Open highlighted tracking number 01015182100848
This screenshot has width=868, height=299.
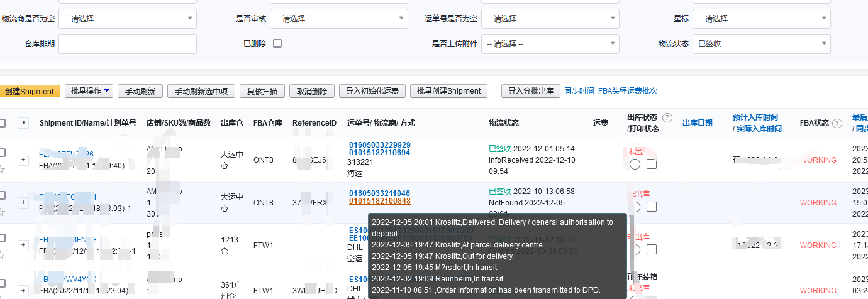coord(379,201)
